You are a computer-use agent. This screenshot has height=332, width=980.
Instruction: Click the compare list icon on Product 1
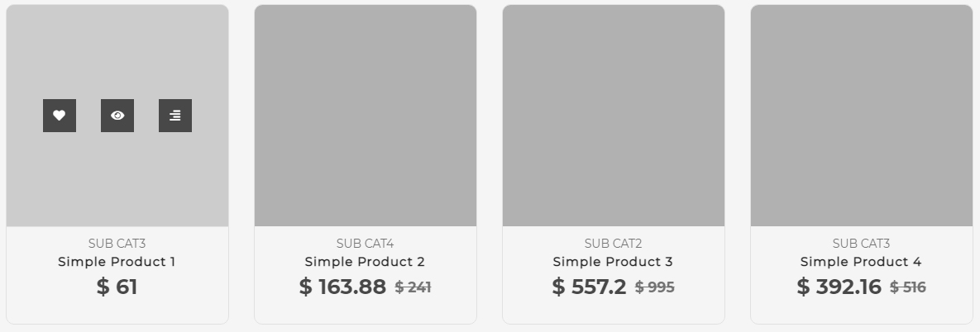(x=175, y=116)
